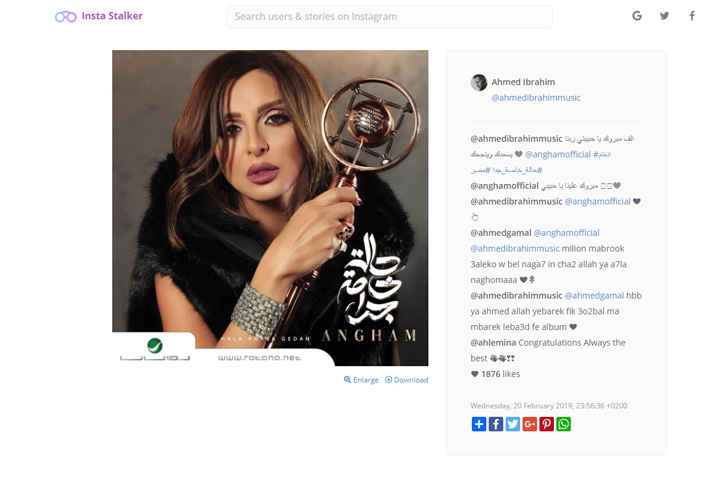Viewport: 709px width, 482px height.
Task: Open the Google icon in header
Action: pos(637,16)
